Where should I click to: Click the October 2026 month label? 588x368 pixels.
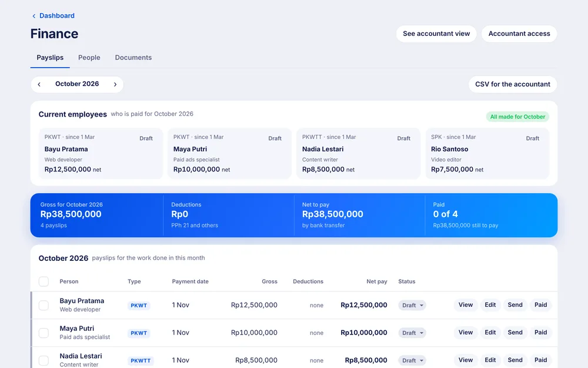[77, 84]
